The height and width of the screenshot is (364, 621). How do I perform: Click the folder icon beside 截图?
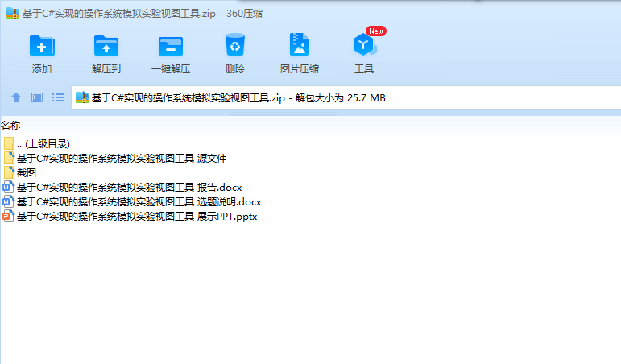tap(9, 172)
